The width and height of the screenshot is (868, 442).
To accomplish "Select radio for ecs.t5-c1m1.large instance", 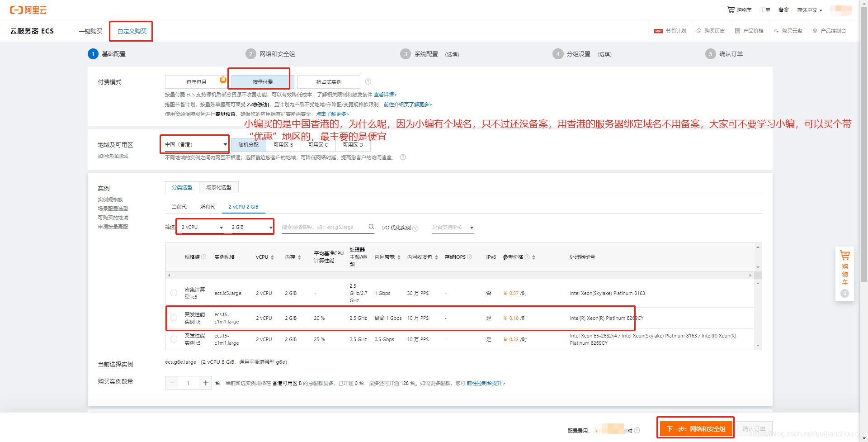I will point(174,339).
